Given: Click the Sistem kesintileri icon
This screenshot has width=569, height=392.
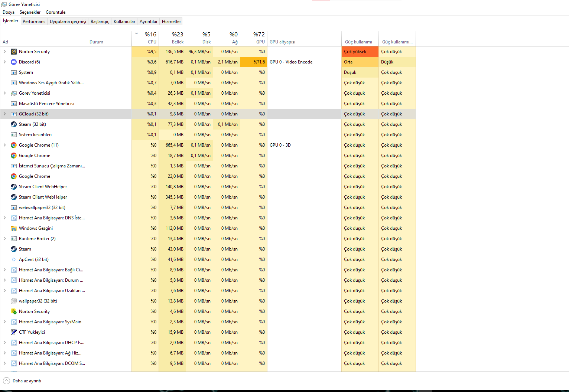Looking at the screenshot, I should tap(14, 135).
